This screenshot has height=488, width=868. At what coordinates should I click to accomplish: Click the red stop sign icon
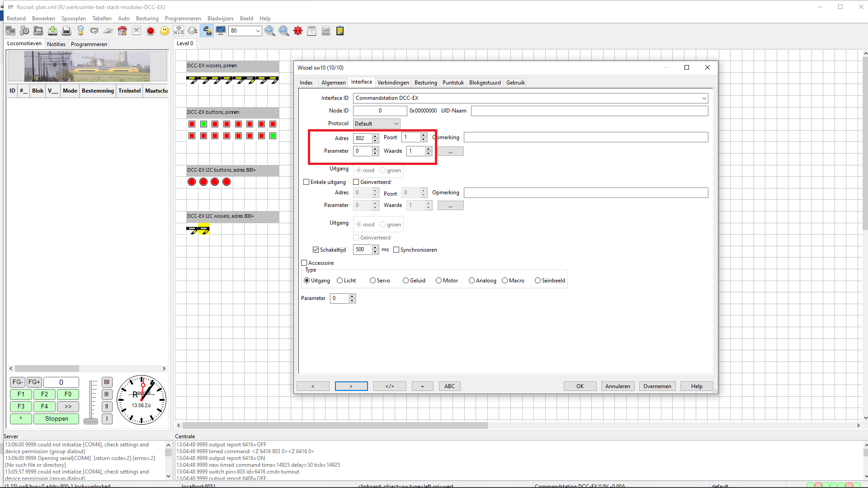pos(151,31)
